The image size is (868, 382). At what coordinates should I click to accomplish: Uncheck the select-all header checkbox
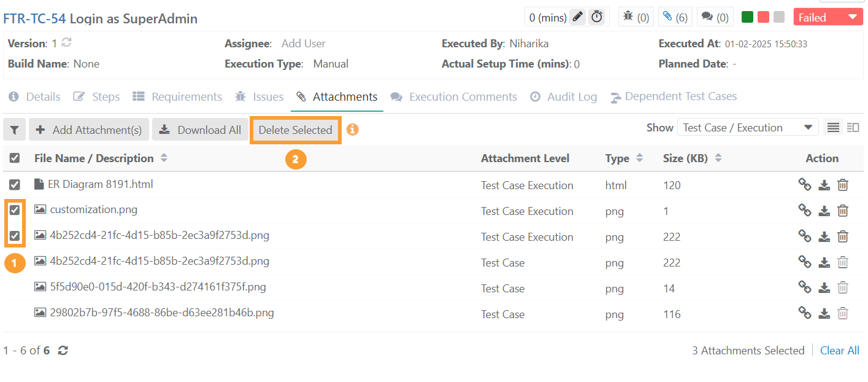[15, 158]
